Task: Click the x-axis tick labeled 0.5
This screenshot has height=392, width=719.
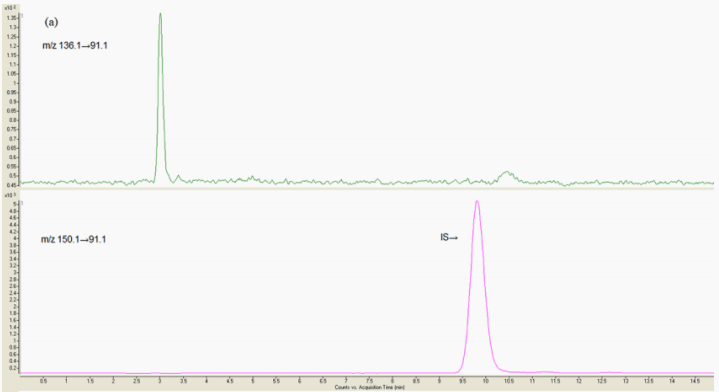Action: pos(43,381)
